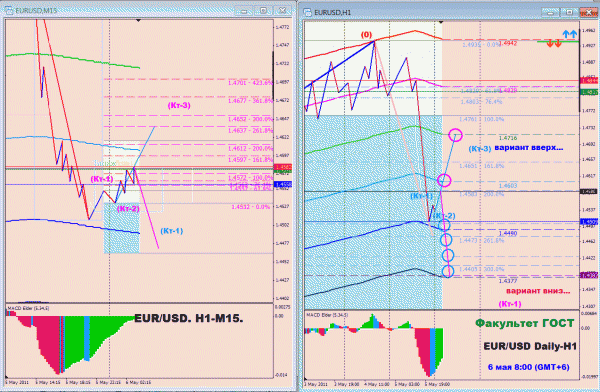Screen dimensions: 600x392
Task: Click the '1.4612 - 200.0%' Fibonacci label
Action: (x=250, y=149)
